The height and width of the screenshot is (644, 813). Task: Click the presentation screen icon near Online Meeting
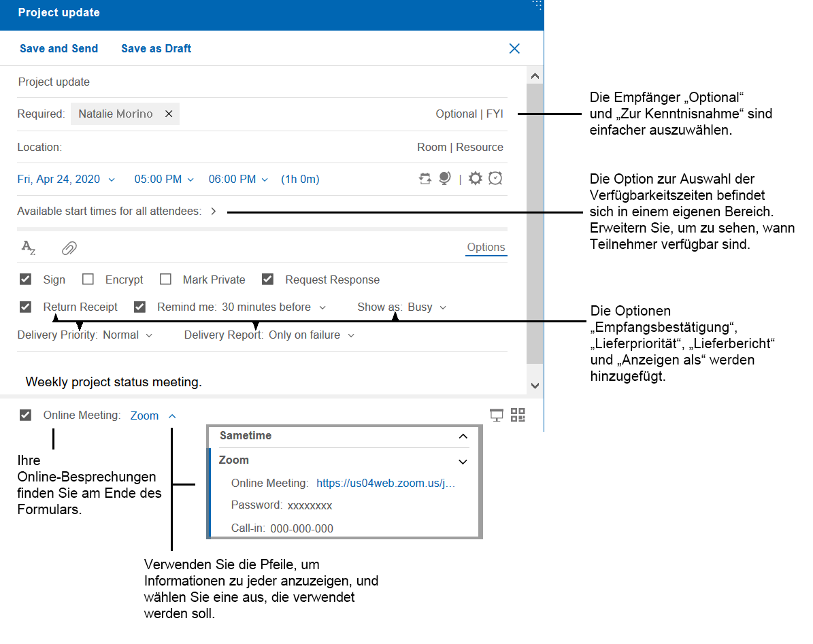(x=496, y=415)
